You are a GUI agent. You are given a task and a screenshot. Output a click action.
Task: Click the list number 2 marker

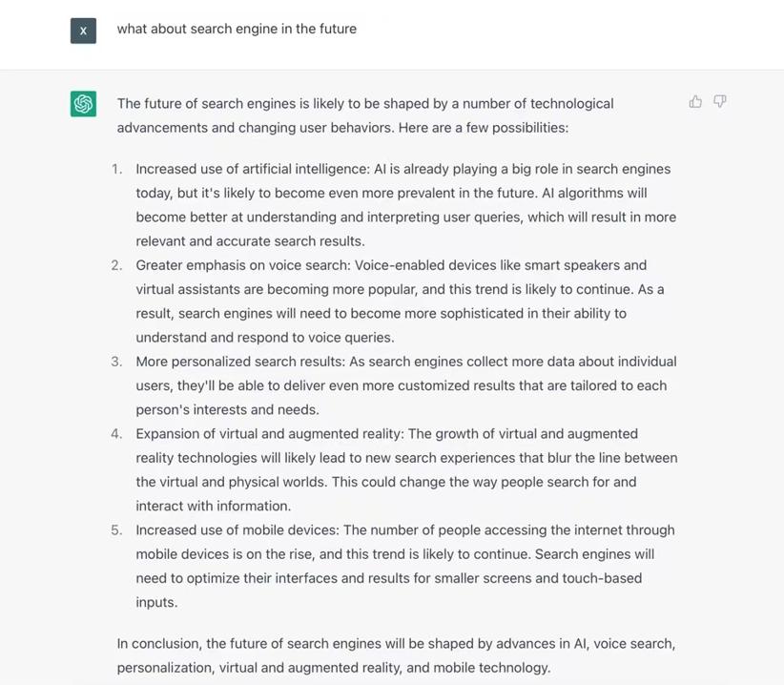(x=116, y=265)
